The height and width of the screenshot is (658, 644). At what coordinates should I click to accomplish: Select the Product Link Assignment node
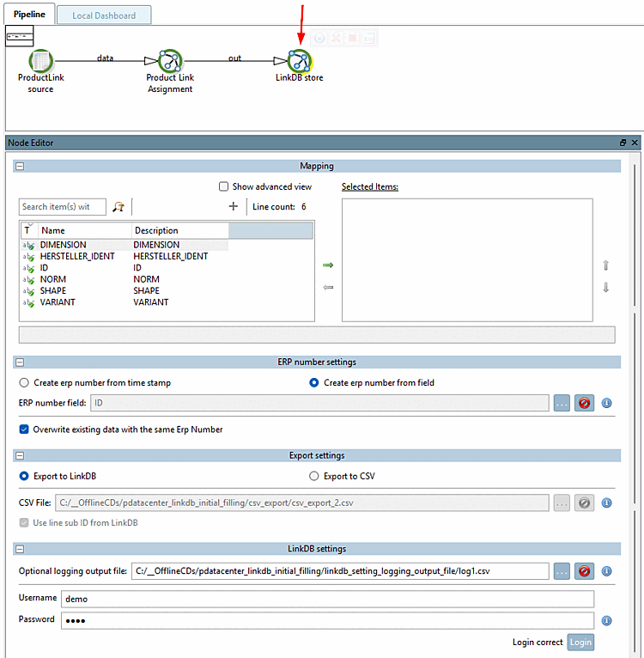[x=170, y=62]
